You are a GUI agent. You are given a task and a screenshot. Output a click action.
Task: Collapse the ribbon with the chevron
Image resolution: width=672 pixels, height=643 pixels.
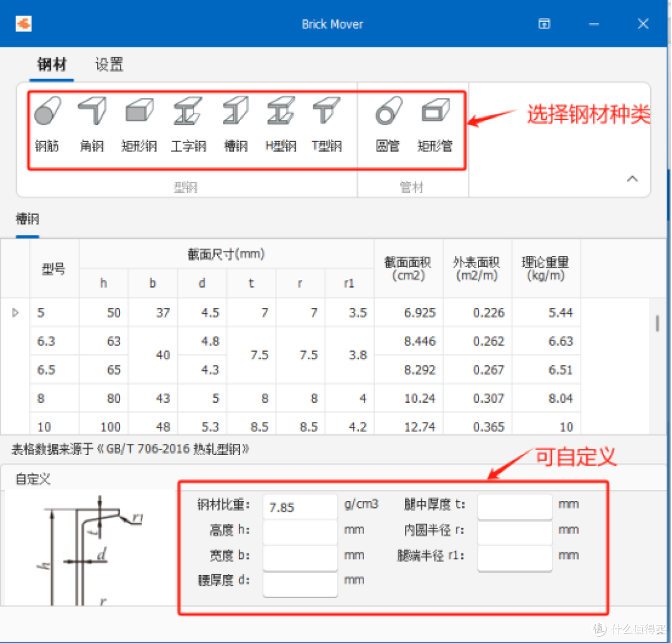pos(633,179)
